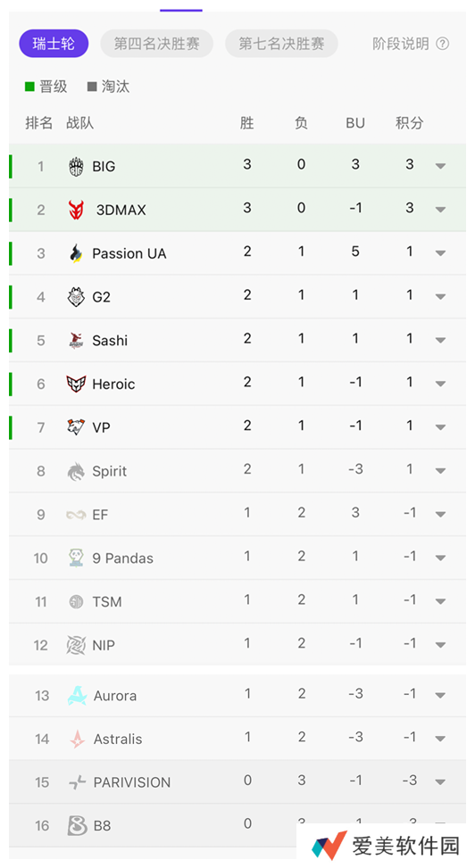Click the VP bear logo icon

[x=76, y=426]
